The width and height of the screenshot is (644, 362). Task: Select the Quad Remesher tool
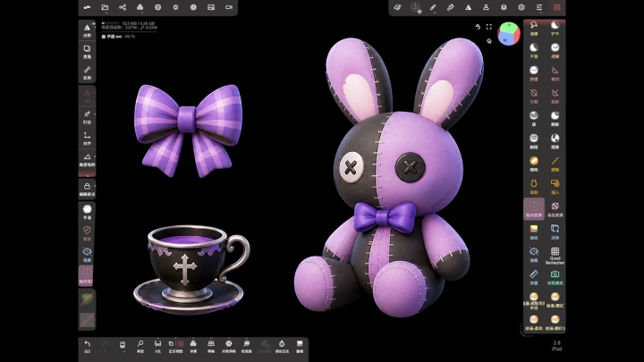[555, 256]
